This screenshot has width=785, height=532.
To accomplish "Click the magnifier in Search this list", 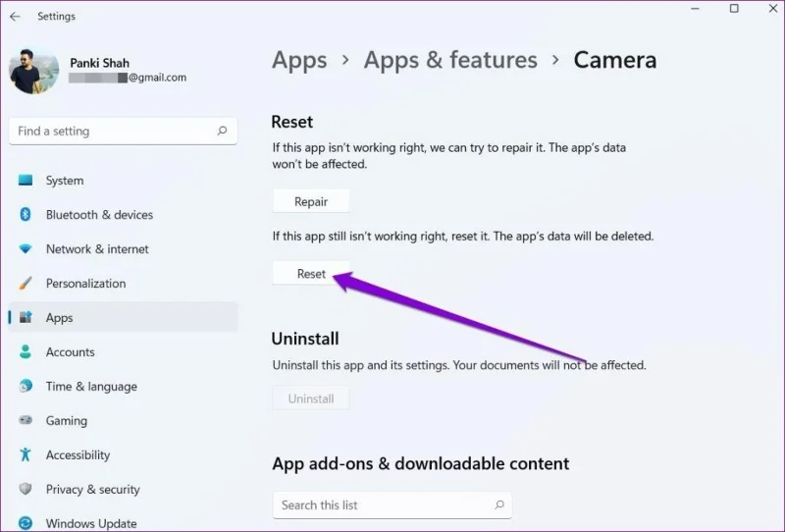I will (x=498, y=505).
